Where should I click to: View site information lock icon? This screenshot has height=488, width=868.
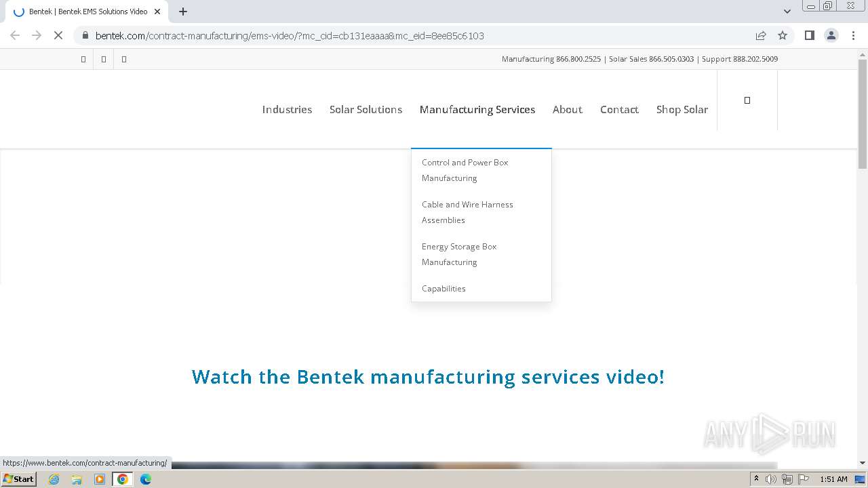(85, 35)
